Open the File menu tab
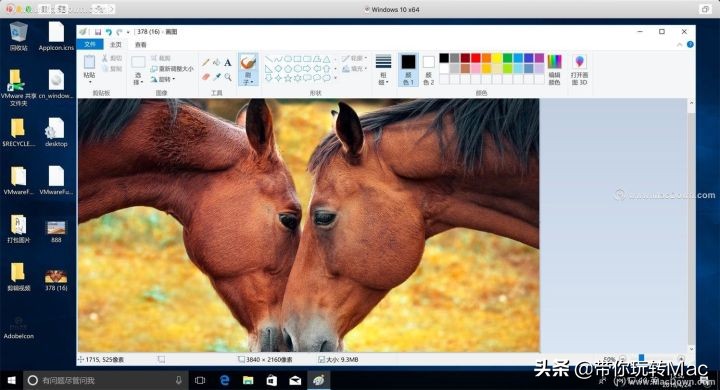The image size is (720, 390). click(x=90, y=44)
